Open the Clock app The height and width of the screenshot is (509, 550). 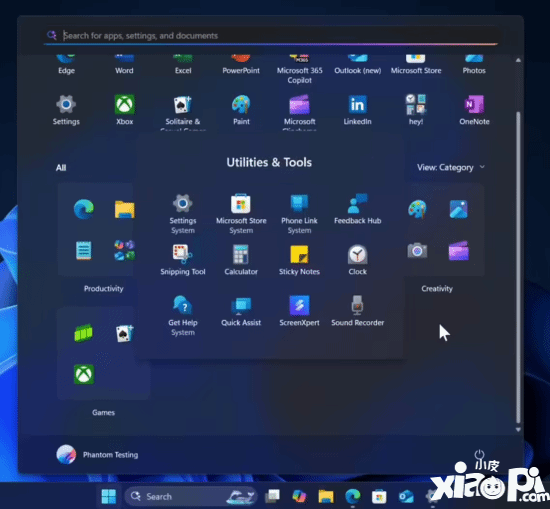pyautogui.click(x=357, y=260)
